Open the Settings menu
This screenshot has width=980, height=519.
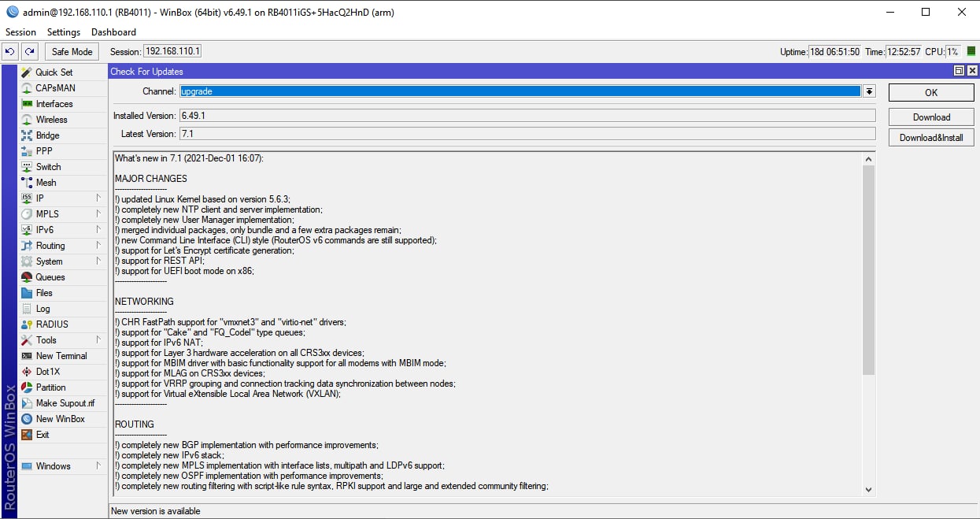64,32
